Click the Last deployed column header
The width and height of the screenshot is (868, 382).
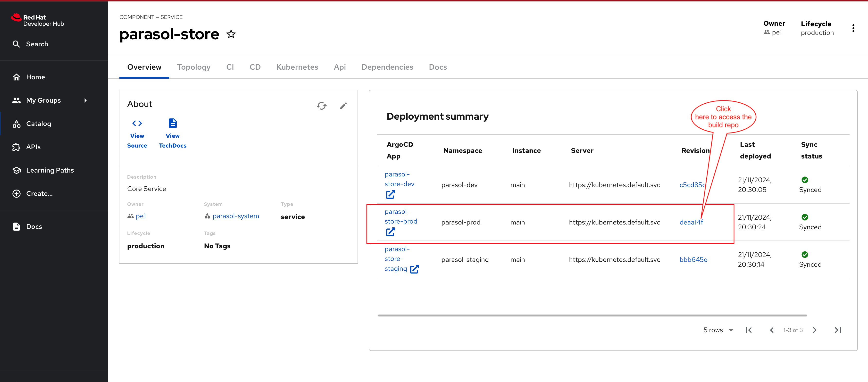tap(755, 150)
